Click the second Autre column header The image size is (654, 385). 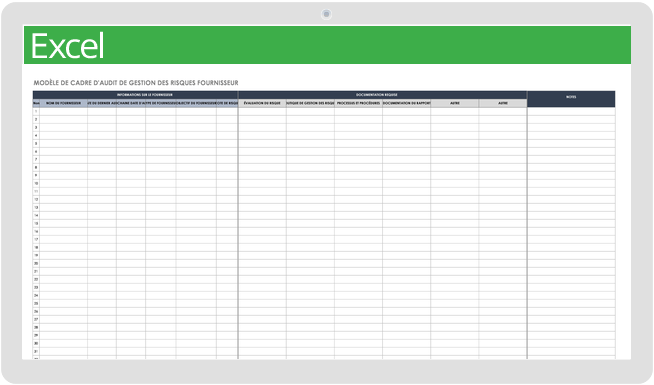[503, 103]
